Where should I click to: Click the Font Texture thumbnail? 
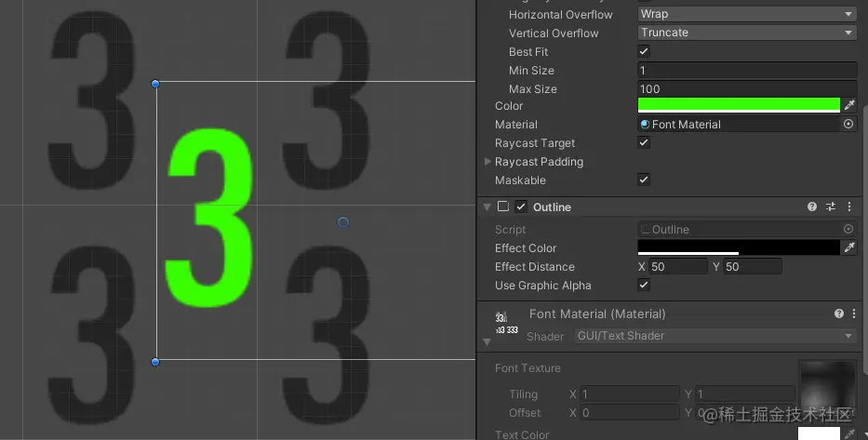click(x=827, y=386)
